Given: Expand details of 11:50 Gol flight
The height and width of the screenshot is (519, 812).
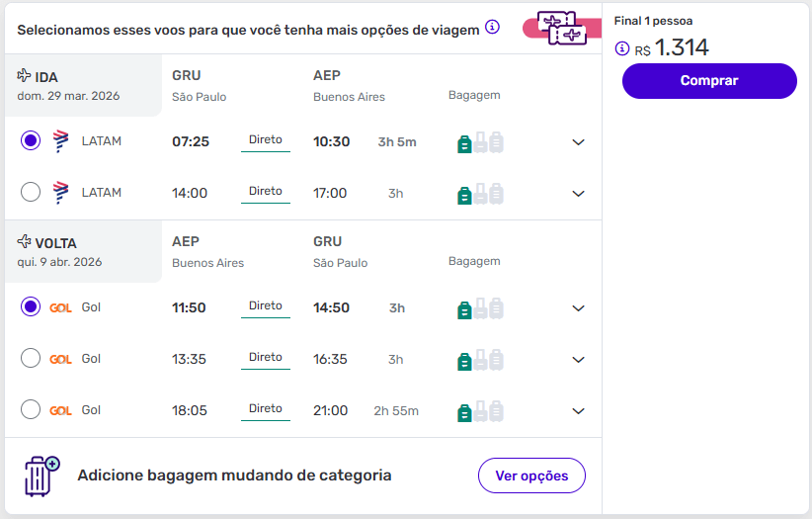Looking at the screenshot, I should tap(579, 308).
